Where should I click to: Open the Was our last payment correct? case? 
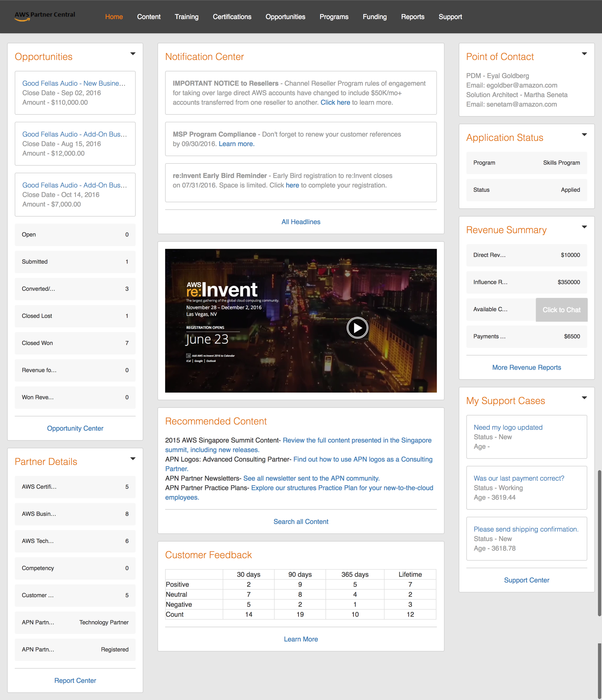(518, 478)
